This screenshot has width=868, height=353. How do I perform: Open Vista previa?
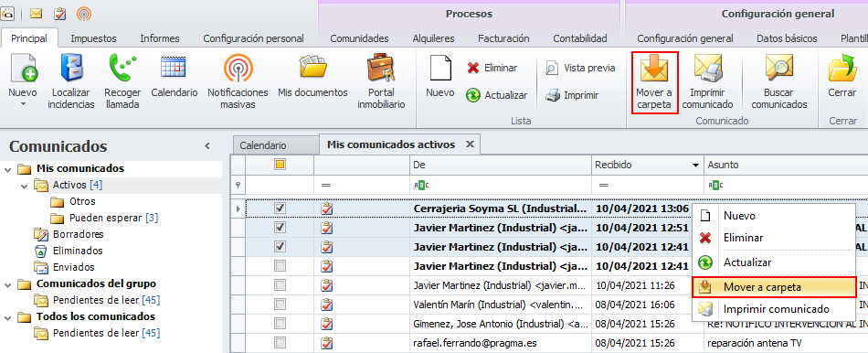click(x=580, y=69)
